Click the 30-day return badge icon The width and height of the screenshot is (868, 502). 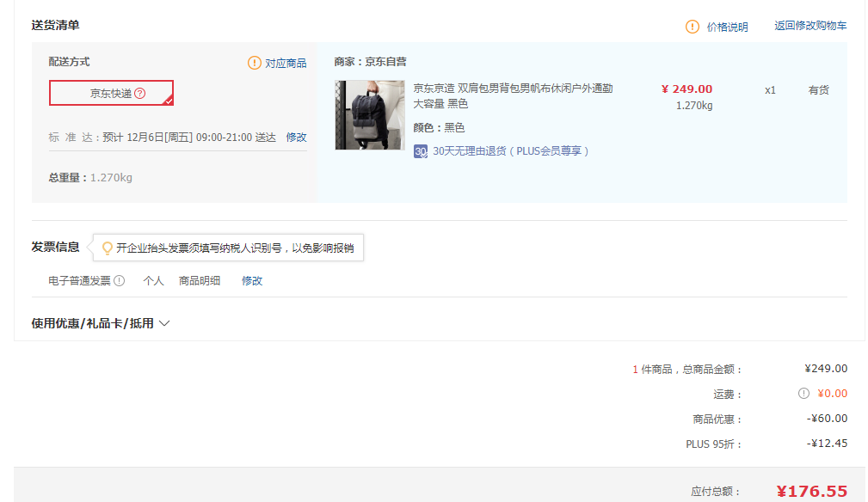[421, 151]
